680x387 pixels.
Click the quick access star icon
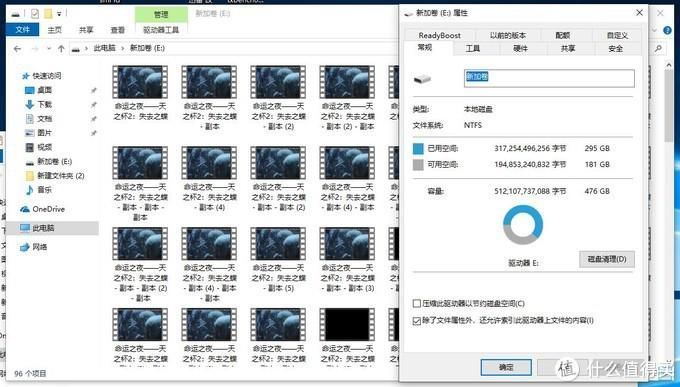tap(26, 76)
